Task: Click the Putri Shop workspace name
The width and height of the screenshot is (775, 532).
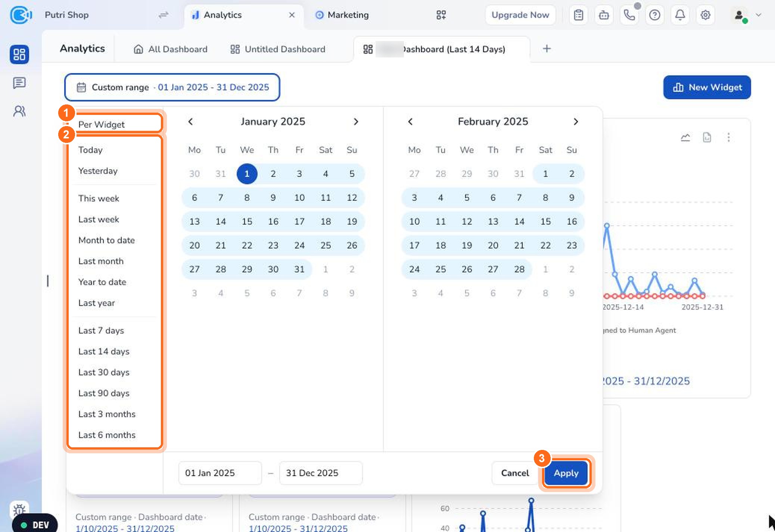Action: pyautogui.click(x=66, y=15)
